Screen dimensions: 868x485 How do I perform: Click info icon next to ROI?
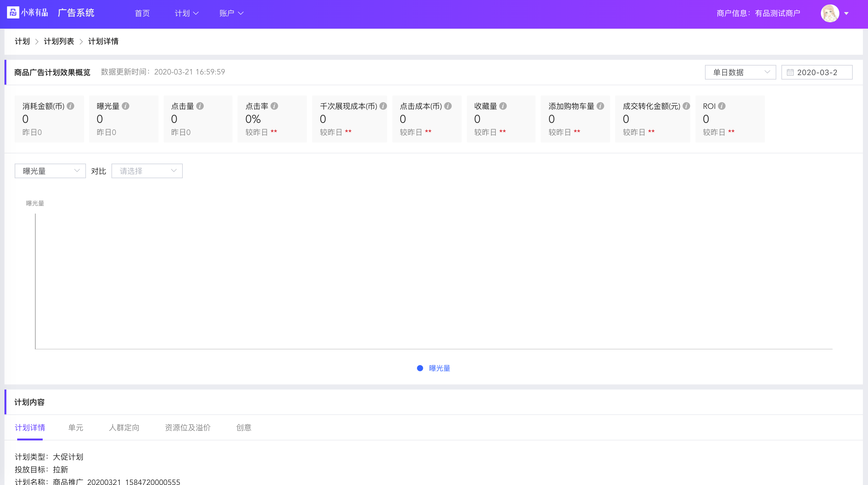[722, 106]
